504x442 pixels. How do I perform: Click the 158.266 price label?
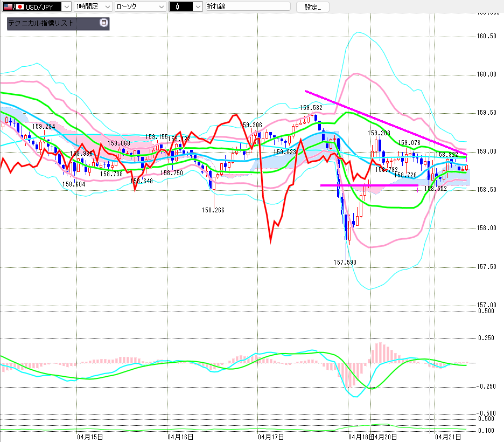coord(213,210)
